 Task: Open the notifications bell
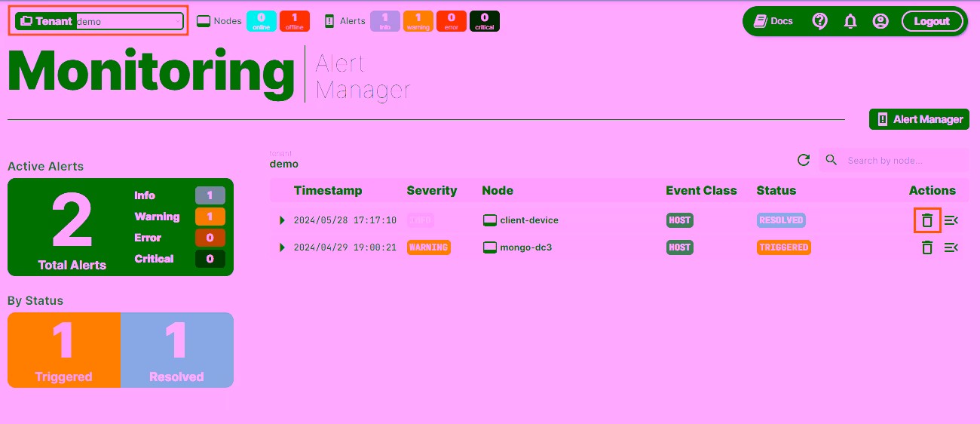coord(850,21)
